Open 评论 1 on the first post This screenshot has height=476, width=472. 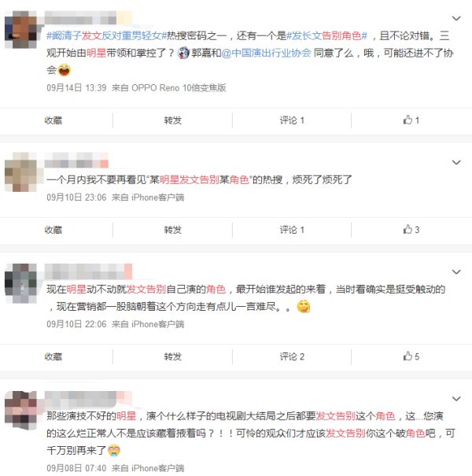292,120
